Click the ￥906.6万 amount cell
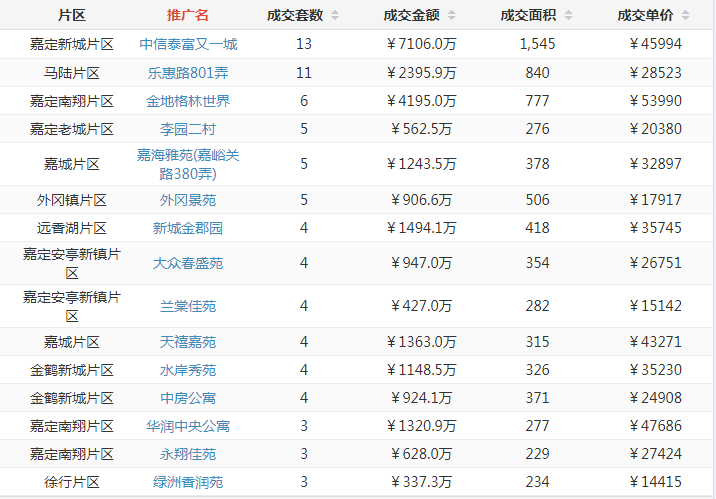This screenshot has height=499, width=716. point(421,200)
